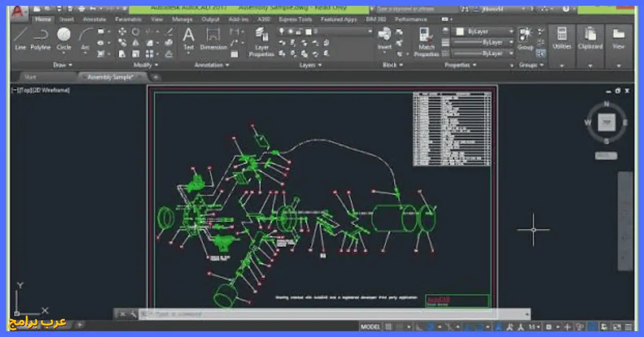Open the Clipboard panel
The image size is (644, 337).
[x=590, y=46]
